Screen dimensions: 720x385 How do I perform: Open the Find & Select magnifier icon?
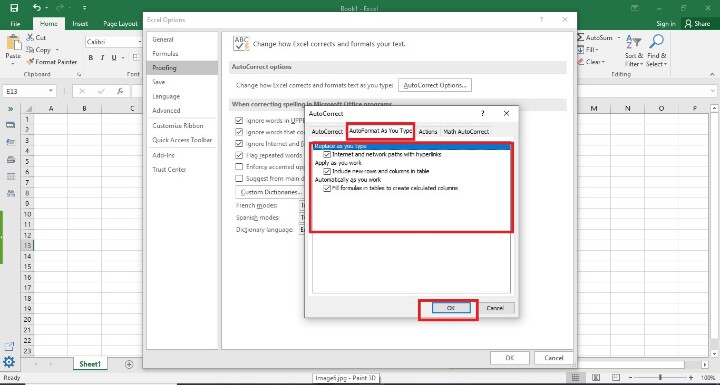(x=657, y=42)
